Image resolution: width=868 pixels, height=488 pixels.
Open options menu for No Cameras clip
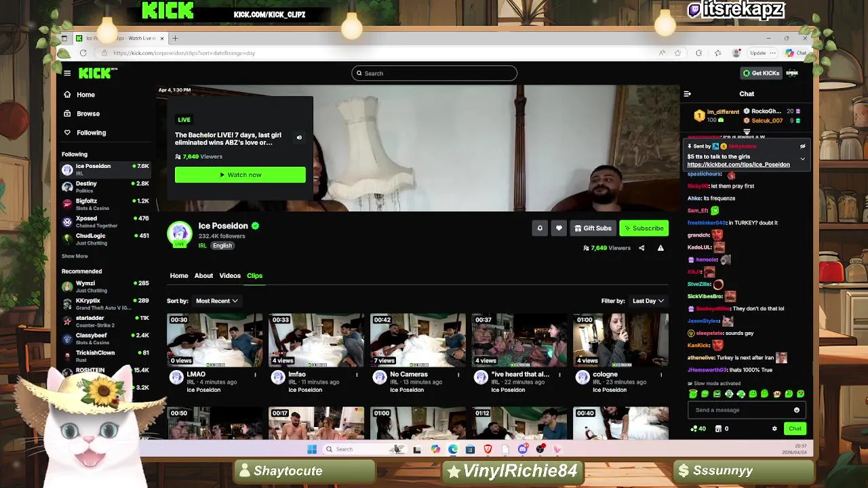coord(458,375)
